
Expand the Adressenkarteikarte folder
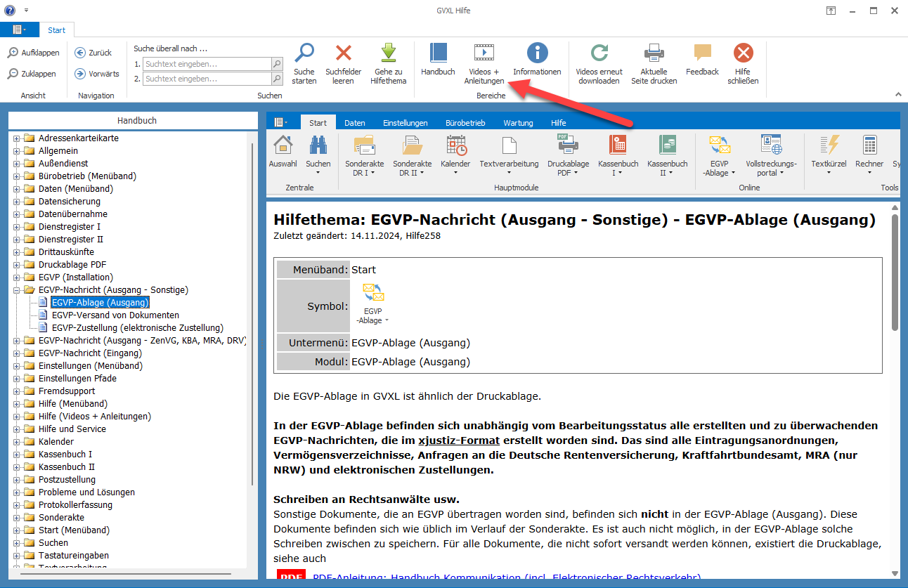coord(16,138)
